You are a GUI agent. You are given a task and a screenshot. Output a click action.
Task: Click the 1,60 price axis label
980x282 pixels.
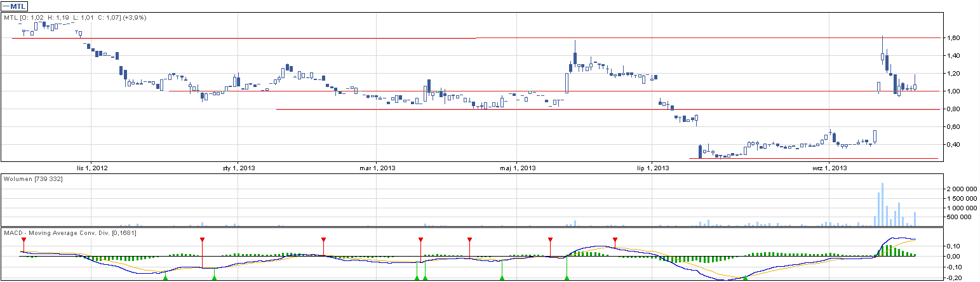coord(953,38)
